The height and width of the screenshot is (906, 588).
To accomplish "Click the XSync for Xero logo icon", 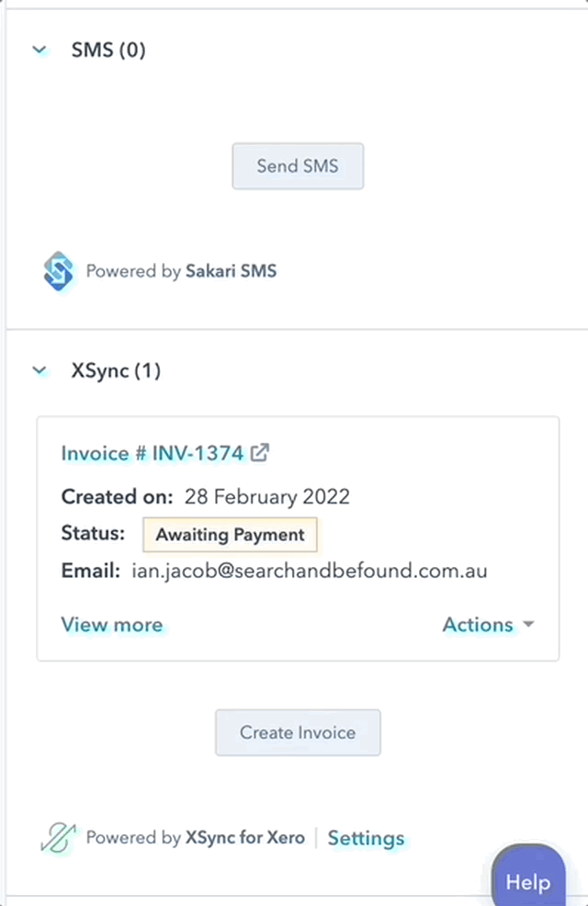I will click(58, 838).
